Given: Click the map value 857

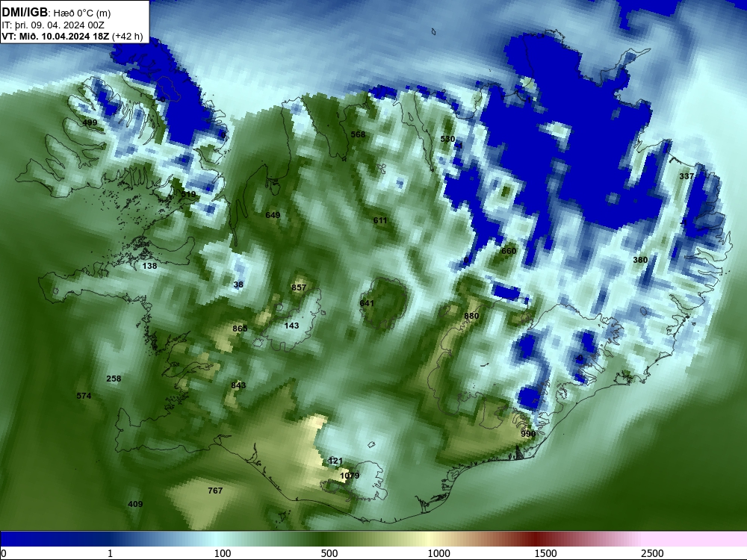Looking at the screenshot, I should point(299,287).
